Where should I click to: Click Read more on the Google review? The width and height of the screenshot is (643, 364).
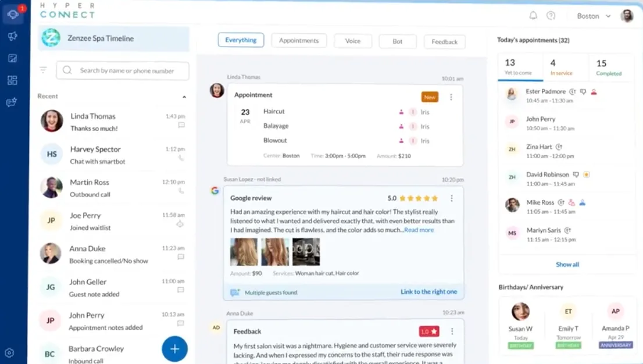(418, 230)
